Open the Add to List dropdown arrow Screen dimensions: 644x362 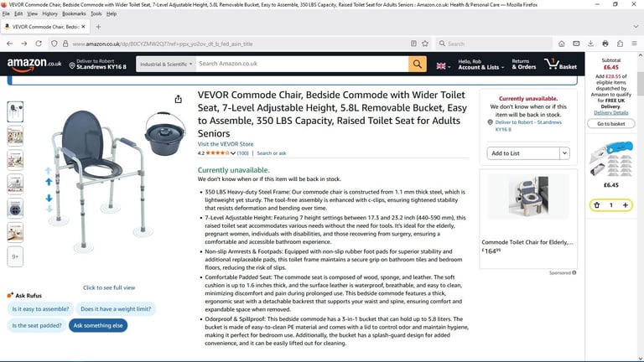564,153
